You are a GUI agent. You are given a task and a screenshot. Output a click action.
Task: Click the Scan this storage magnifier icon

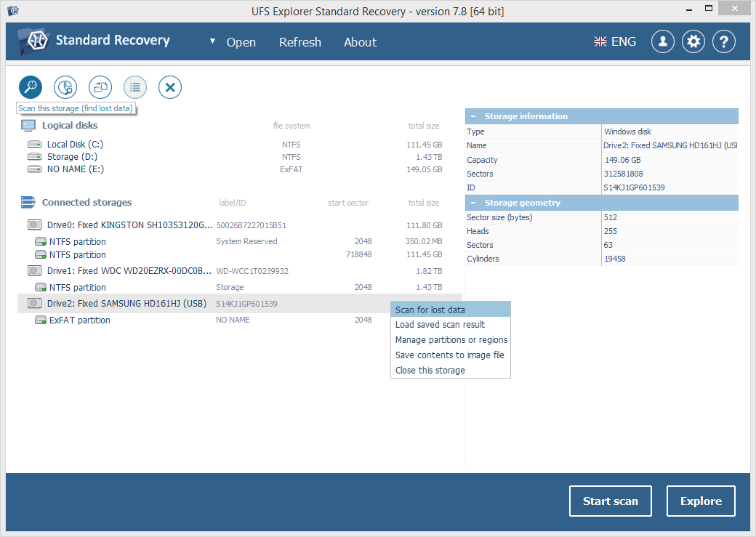coord(31,87)
